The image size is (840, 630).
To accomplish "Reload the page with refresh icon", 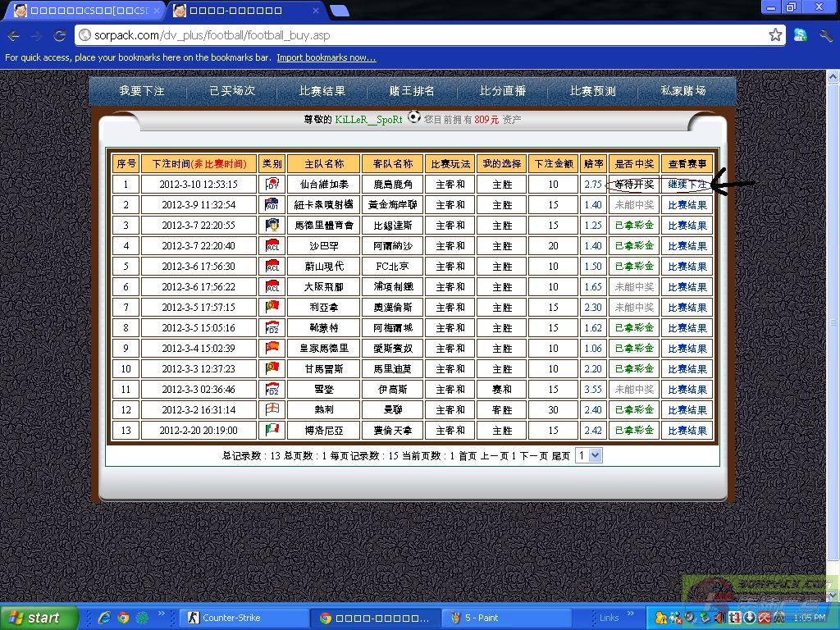I will (59, 36).
